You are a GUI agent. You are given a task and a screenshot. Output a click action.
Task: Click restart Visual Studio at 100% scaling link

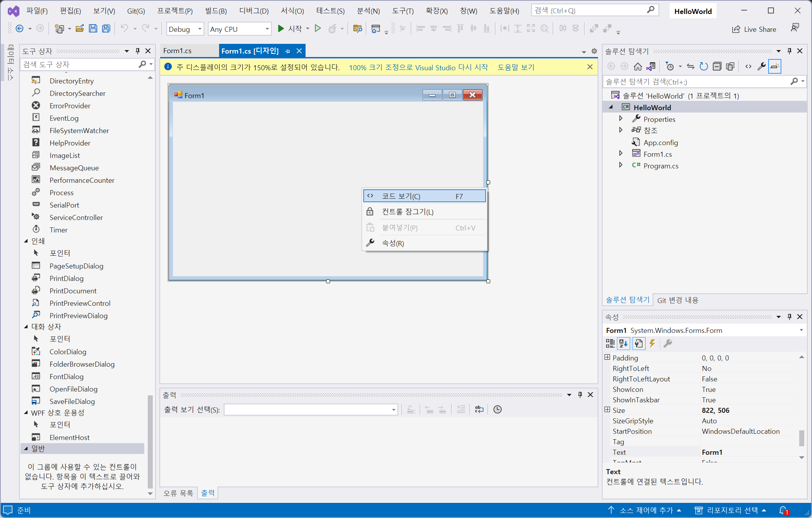point(418,68)
